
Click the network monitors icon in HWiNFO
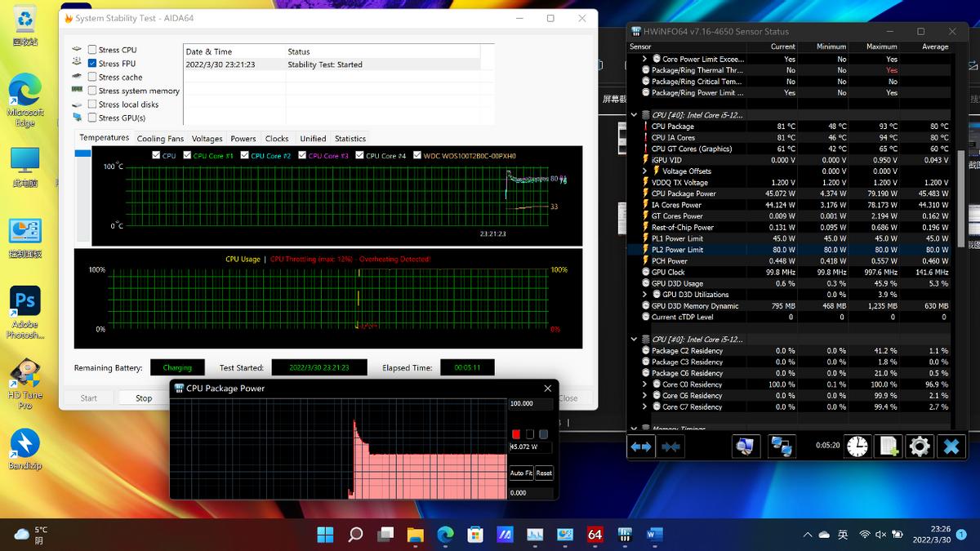pos(782,446)
